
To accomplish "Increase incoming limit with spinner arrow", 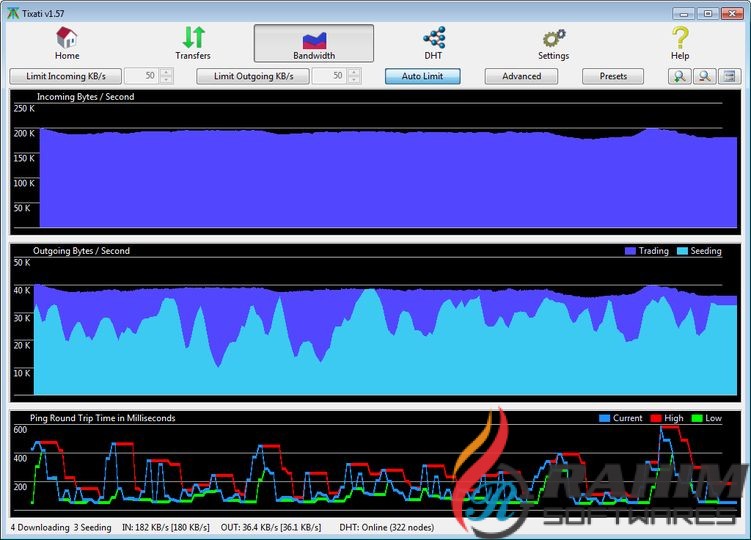I will (x=166, y=72).
